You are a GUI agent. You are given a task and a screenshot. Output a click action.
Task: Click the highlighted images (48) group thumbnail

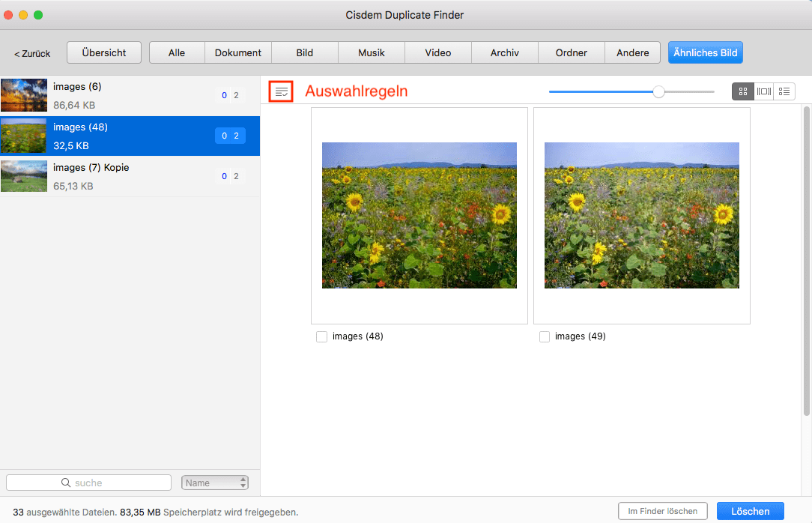[x=24, y=136]
